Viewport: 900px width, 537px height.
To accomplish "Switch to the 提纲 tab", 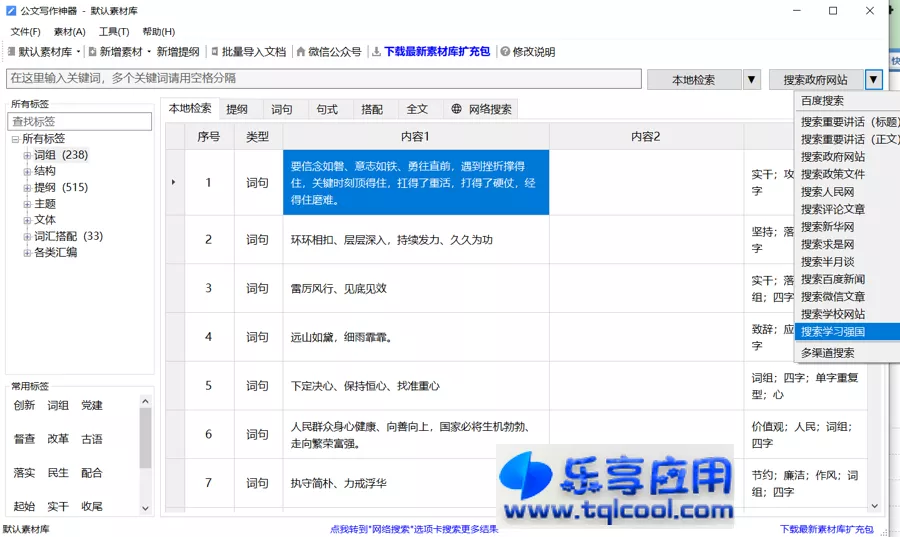I will tap(237, 109).
